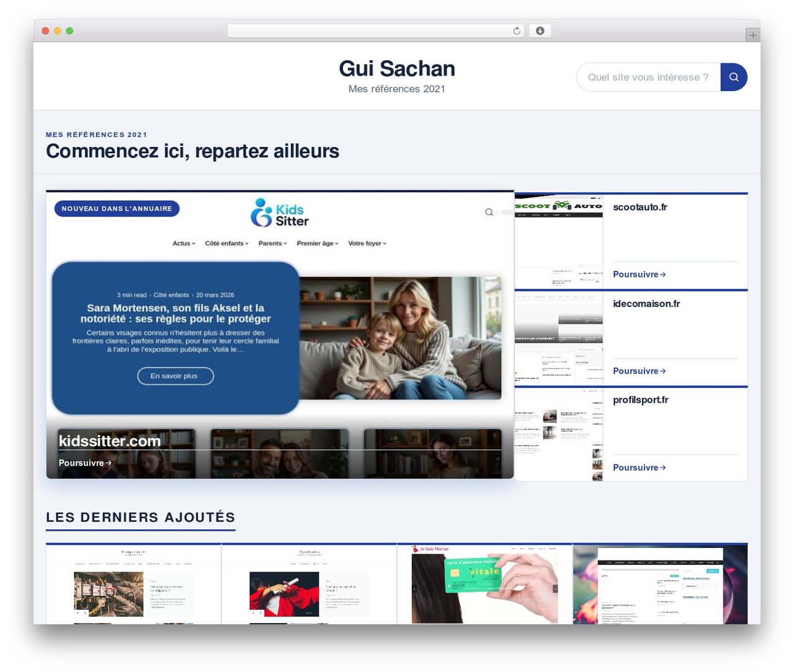Open the colorful dark-background site thumbnail
This screenshot has height=672, width=794.
tap(661, 584)
